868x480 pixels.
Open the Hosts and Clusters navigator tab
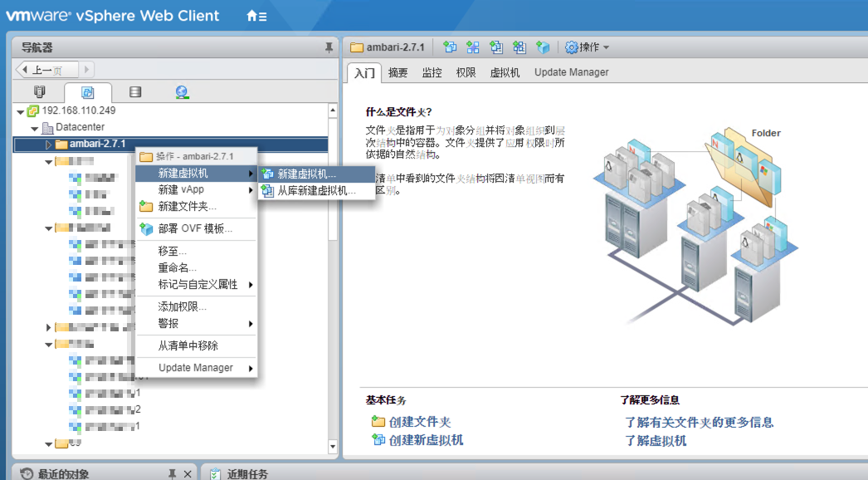39,92
